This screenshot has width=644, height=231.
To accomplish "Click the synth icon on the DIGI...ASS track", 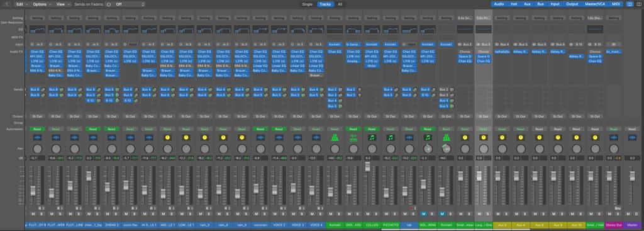I will (353, 137).
